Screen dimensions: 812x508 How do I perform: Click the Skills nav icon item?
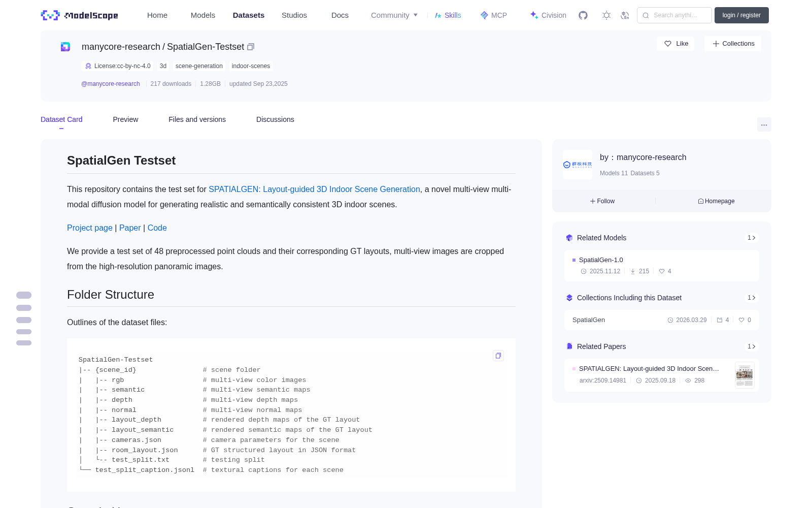click(448, 15)
